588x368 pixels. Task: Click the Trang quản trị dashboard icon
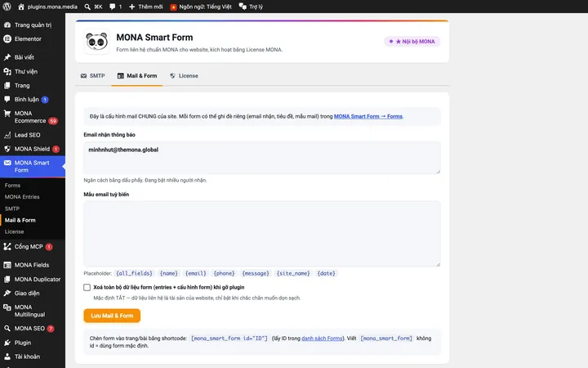pos(7,25)
